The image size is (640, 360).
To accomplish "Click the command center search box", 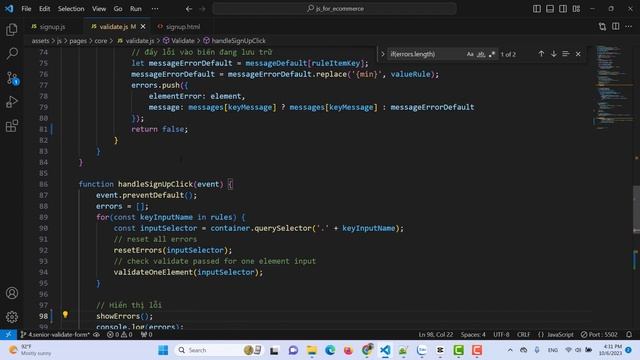I will click(334, 9).
